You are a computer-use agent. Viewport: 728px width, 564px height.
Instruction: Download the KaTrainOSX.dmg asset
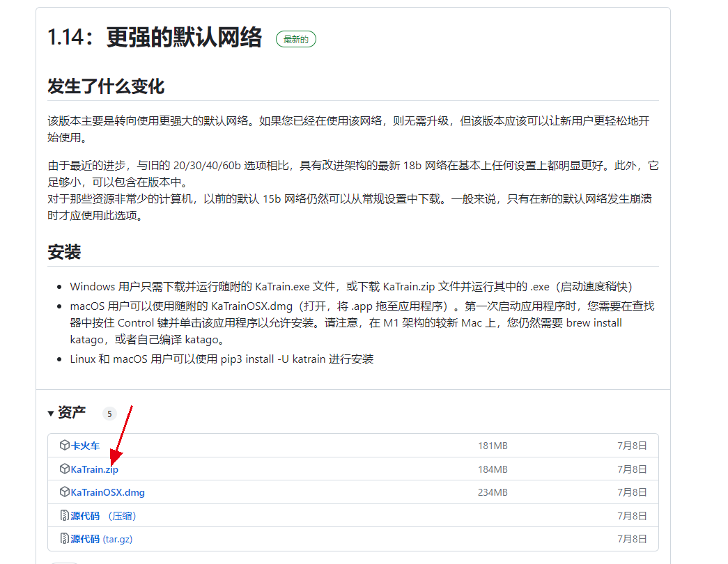(x=108, y=492)
